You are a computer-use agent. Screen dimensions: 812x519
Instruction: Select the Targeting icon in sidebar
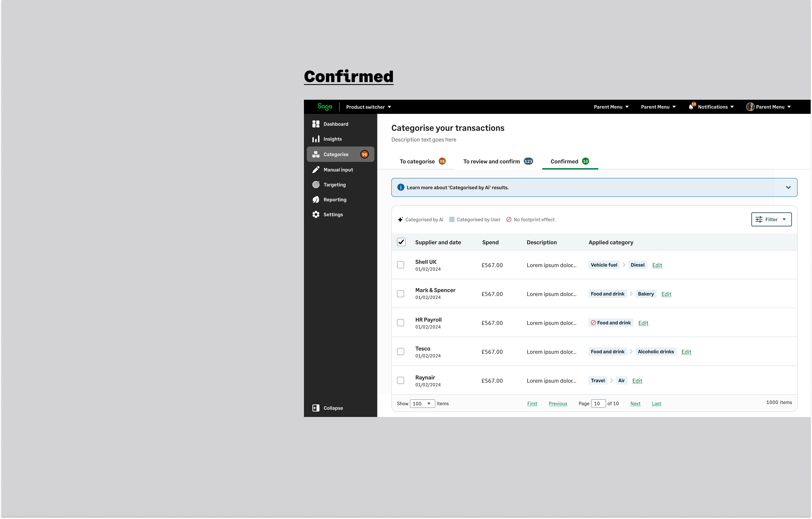(x=316, y=185)
